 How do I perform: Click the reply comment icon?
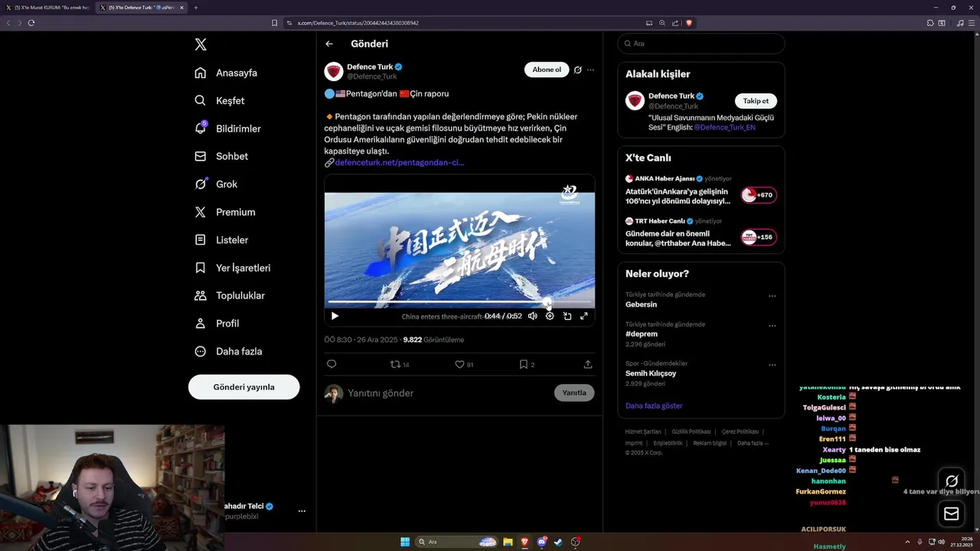point(332,364)
